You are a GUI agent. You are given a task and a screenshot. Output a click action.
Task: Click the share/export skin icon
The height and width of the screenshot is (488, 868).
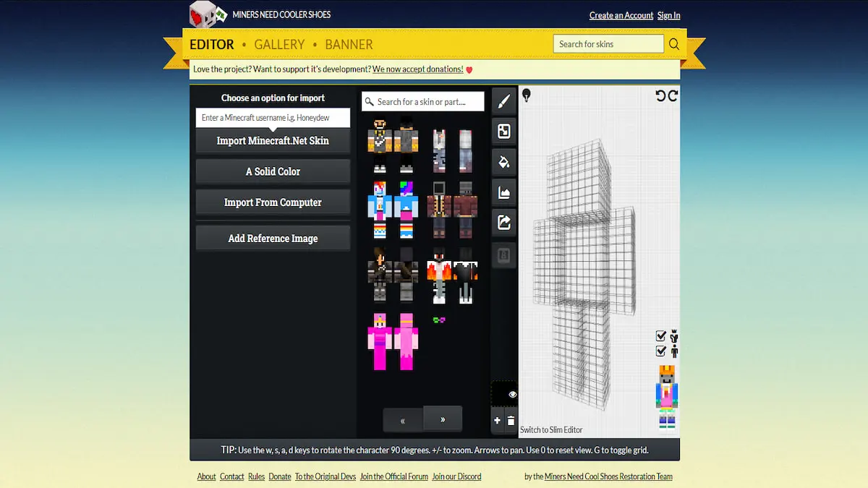tap(504, 223)
